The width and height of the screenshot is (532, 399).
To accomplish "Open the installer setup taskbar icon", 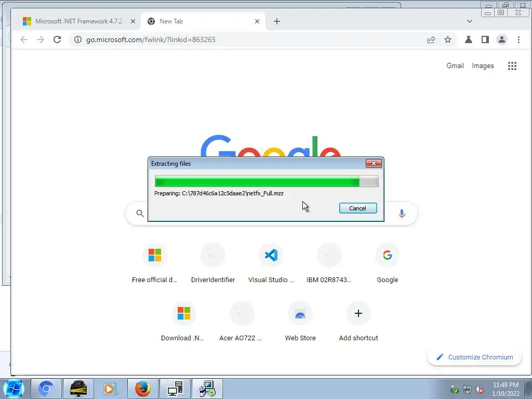I will point(207,389).
